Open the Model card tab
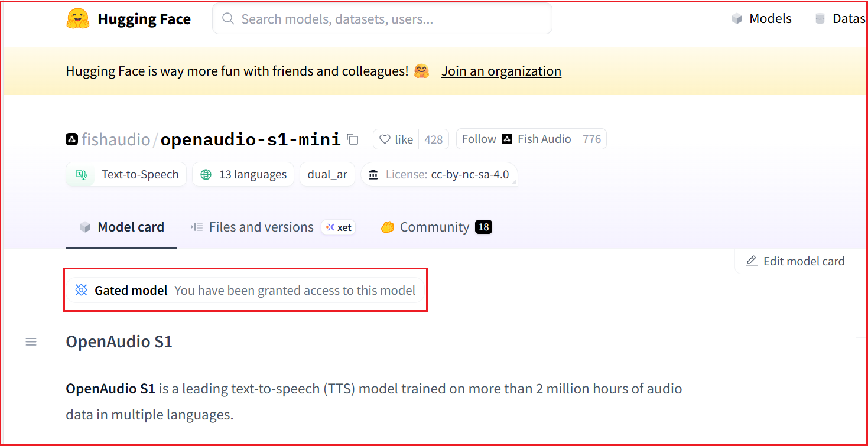868x446 pixels. pyautogui.click(x=122, y=227)
